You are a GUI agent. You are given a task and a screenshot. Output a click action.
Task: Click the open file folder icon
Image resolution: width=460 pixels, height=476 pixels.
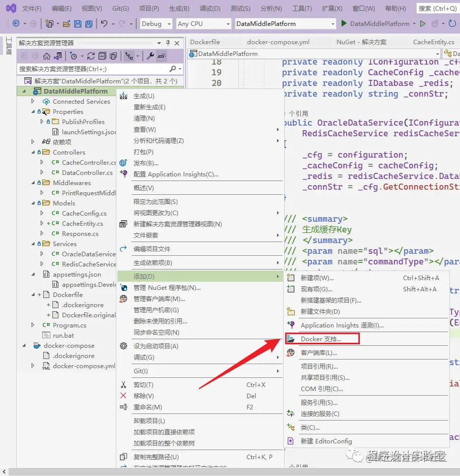point(67,23)
